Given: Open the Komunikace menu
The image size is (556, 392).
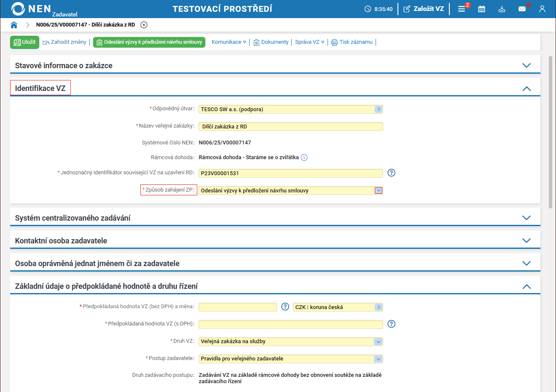Looking at the screenshot, I should click(x=229, y=42).
